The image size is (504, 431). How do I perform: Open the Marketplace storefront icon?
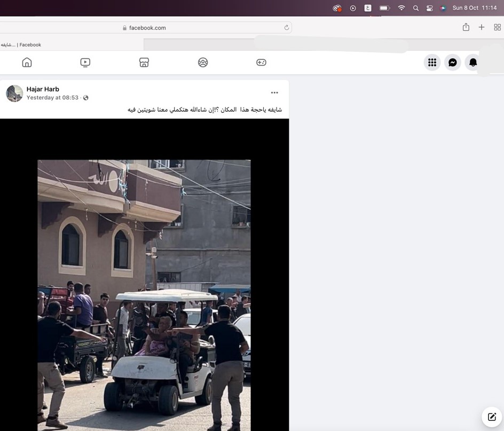pyautogui.click(x=144, y=62)
